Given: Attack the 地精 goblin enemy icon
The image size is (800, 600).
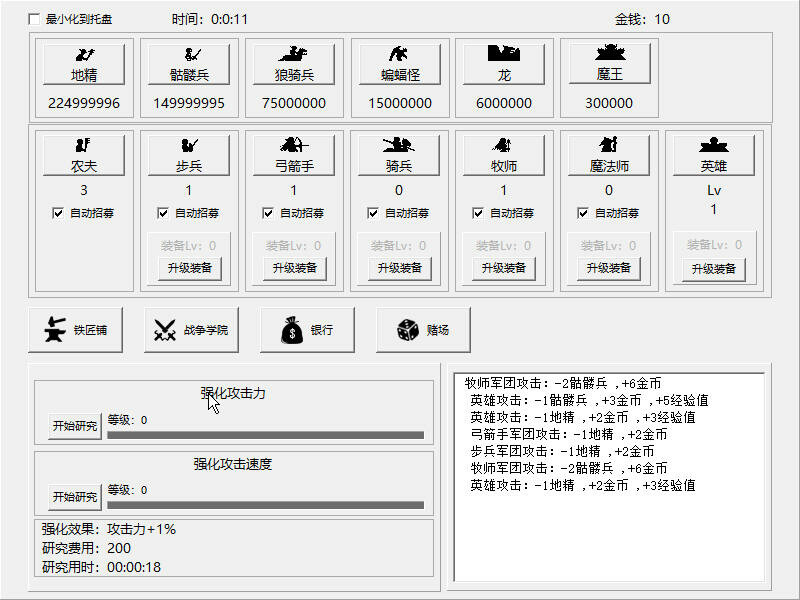Looking at the screenshot, I should (x=83, y=61).
